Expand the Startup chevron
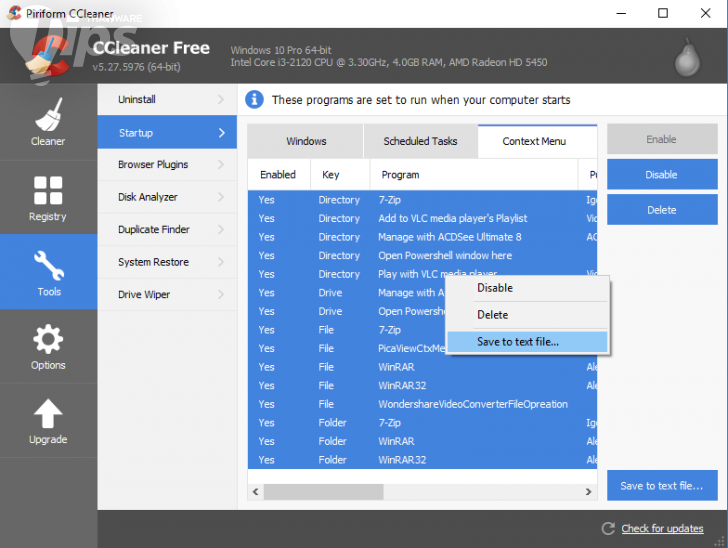The width and height of the screenshot is (728, 548). point(221,133)
